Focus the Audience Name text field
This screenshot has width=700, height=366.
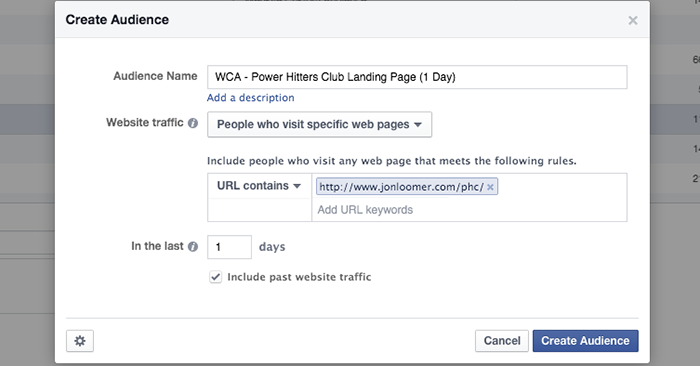click(417, 77)
